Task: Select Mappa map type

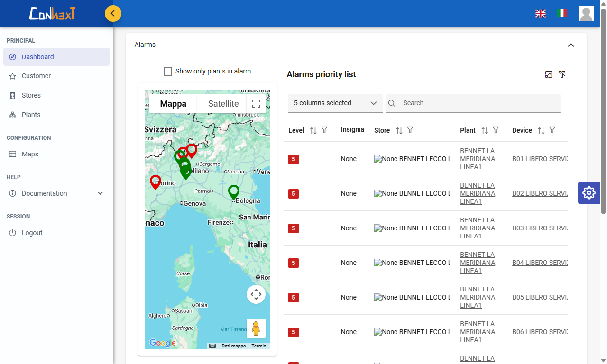Action: point(173,104)
